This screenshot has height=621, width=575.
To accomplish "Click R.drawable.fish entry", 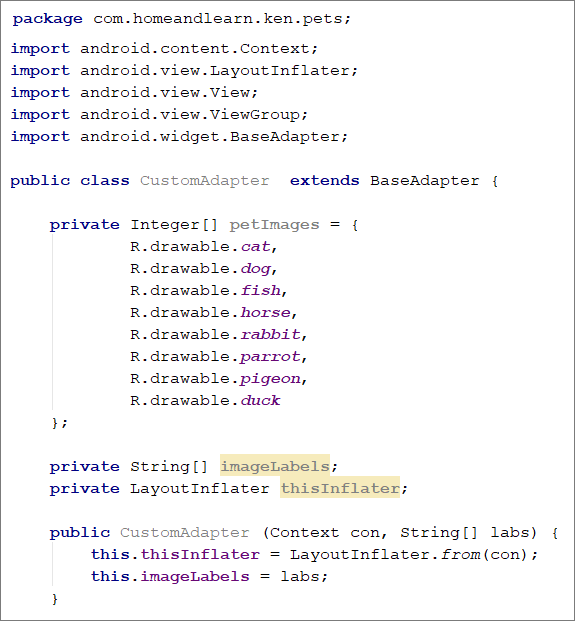I will tap(209, 291).
